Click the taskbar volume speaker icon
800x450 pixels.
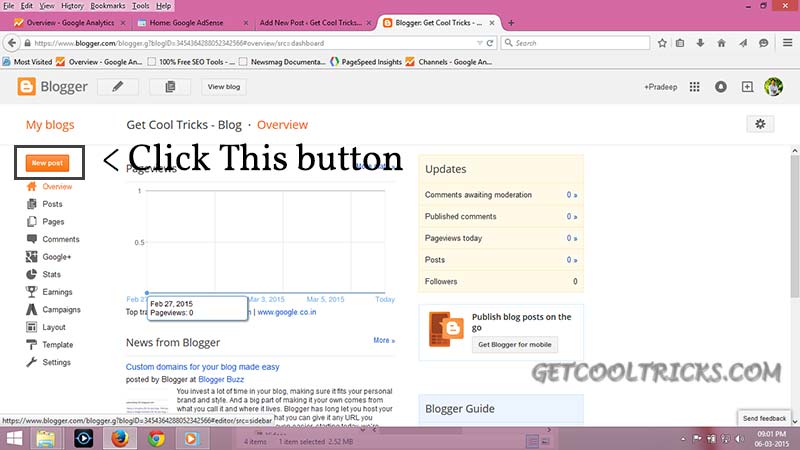tap(739, 439)
